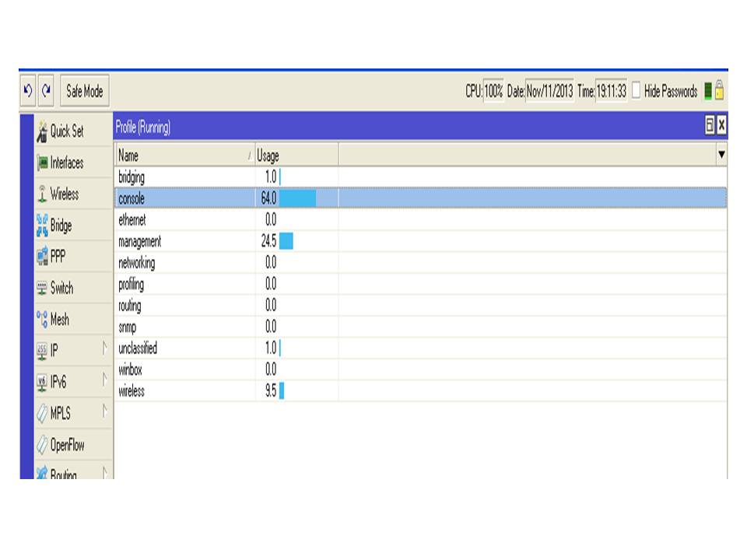
Task: Enable Safe Mode button
Action: pos(85,90)
